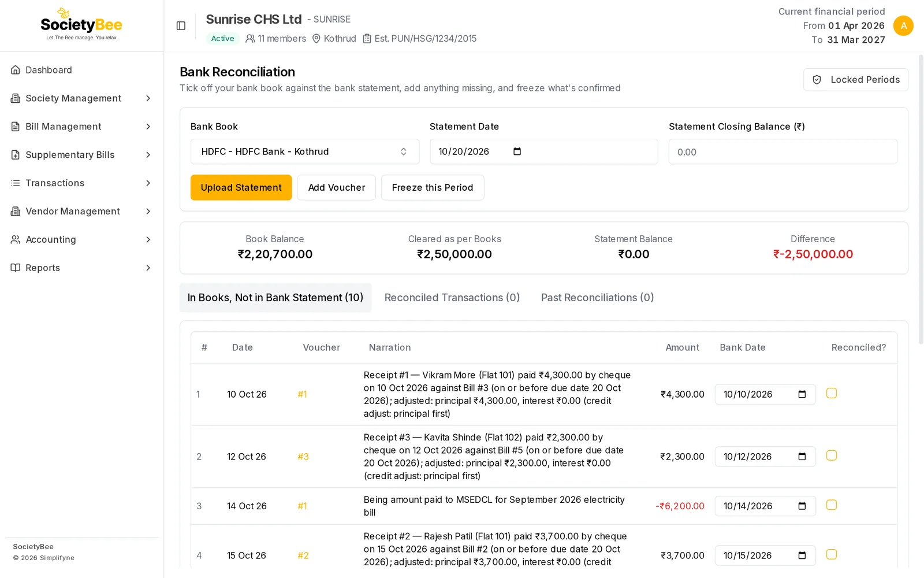
Task: Click the Book Balance ₹2,20,700.00
Action: click(275, 254)
